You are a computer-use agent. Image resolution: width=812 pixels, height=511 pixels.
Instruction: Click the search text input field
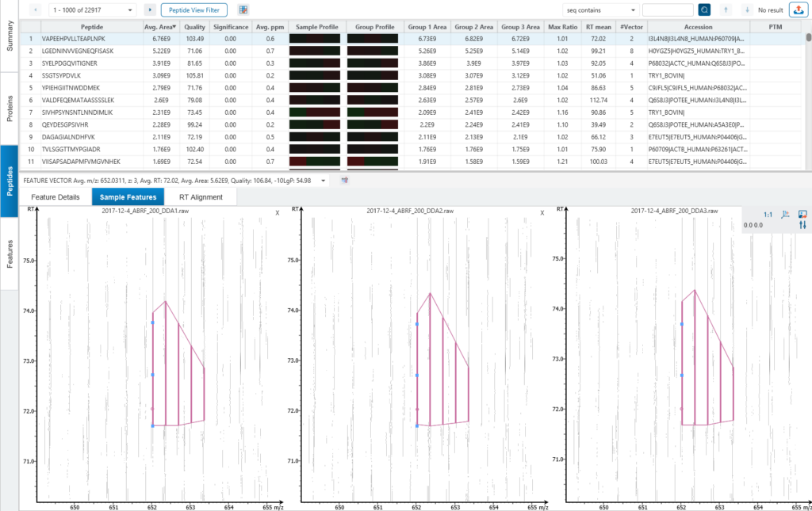(x=668, y=10)
